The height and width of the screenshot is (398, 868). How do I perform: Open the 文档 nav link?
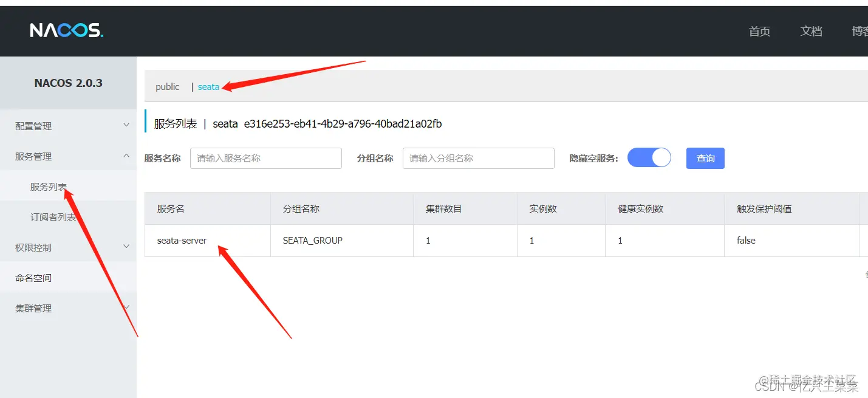pos(811,31)
